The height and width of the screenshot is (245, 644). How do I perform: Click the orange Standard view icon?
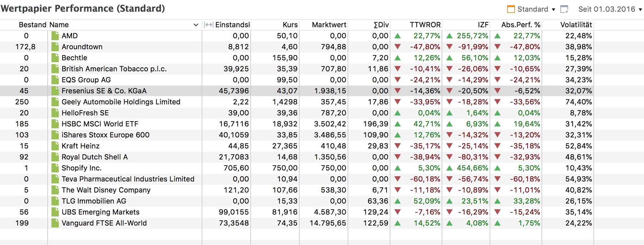click(511, 9)
